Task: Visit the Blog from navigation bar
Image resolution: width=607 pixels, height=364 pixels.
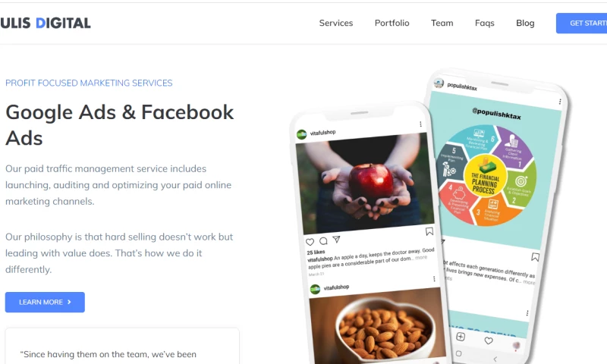Action: [x=525, y=24]
